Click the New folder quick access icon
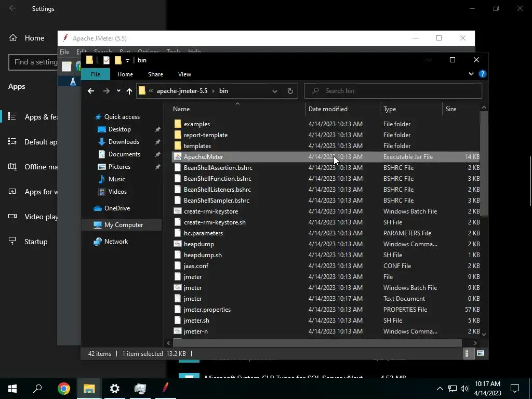 118,60
